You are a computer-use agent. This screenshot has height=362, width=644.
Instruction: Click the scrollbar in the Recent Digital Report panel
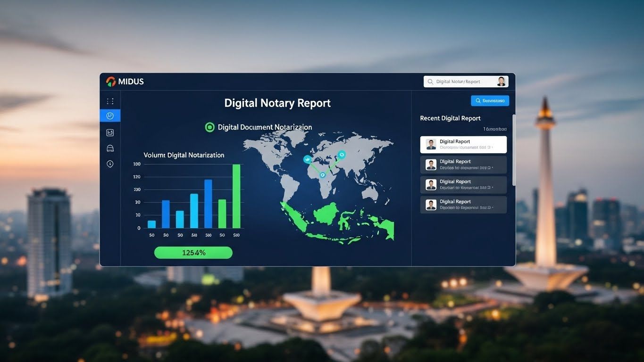(x=514, y=150)
